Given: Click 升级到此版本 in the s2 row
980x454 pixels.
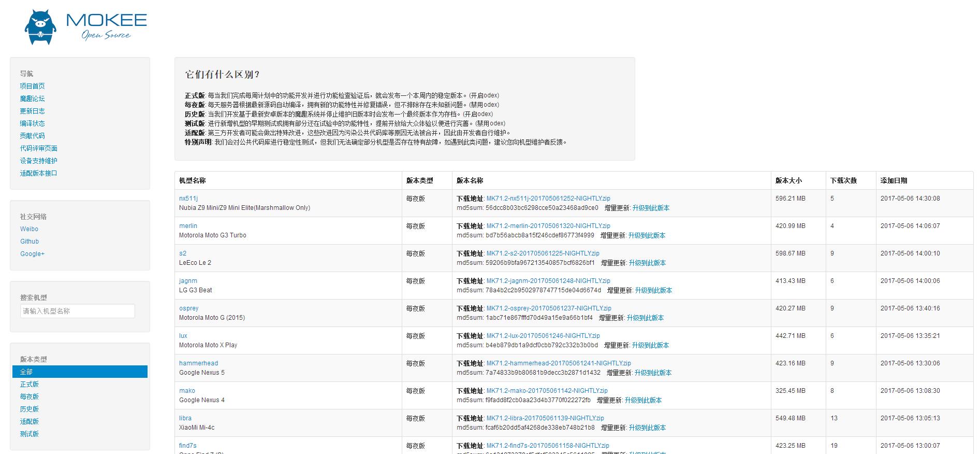Looking at the screenshot, I should 647,263.
